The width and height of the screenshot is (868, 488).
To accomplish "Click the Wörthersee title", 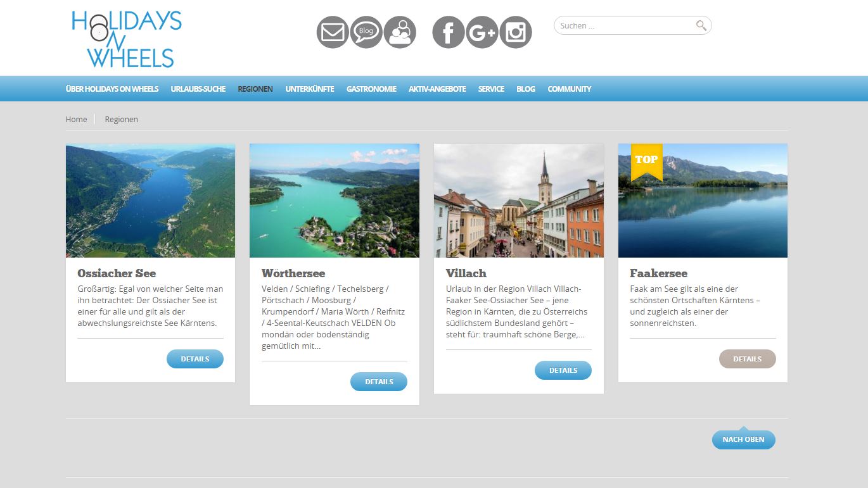I will click(293, 273).
